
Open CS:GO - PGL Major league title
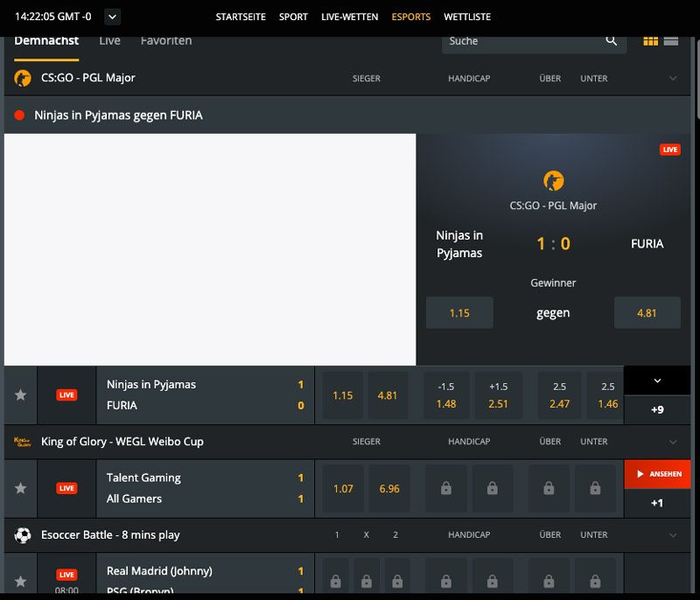[x=88, y=78]
